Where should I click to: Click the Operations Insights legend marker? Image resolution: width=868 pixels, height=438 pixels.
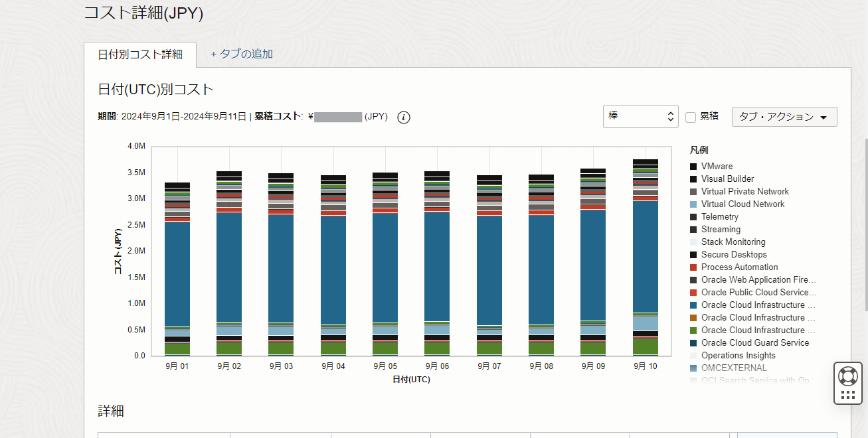tap(693, 356)
